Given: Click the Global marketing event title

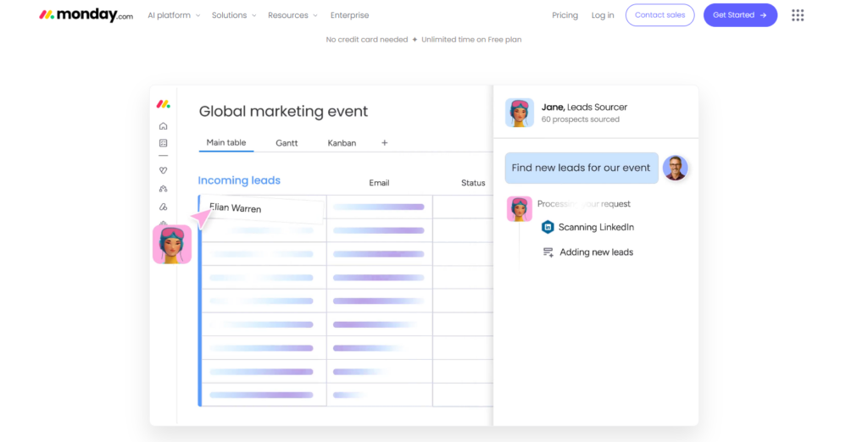Looking at the screenshot, I should click(283, 111).
